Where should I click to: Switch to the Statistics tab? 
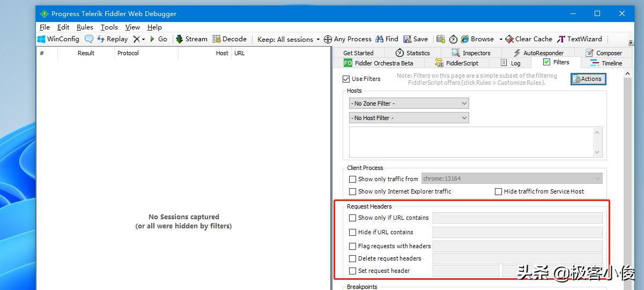pos(412,53)
